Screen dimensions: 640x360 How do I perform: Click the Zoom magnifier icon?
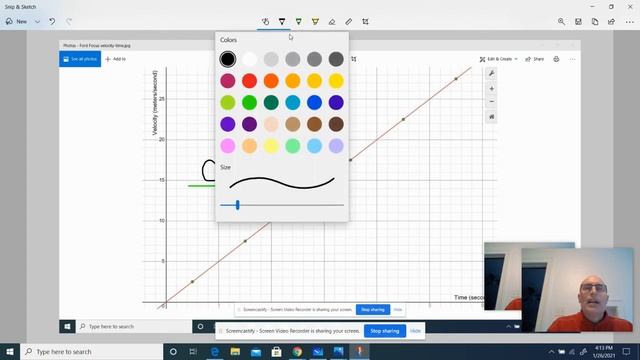(562, 22)
